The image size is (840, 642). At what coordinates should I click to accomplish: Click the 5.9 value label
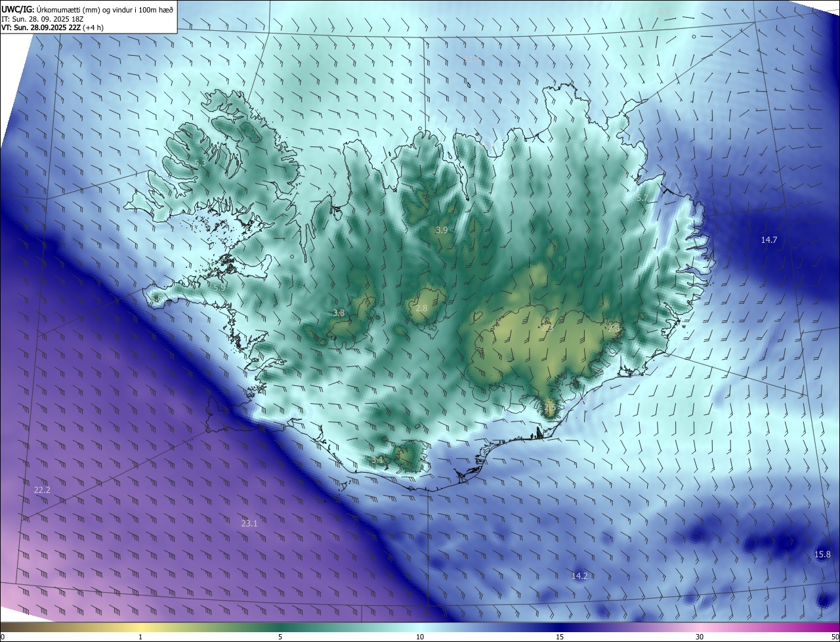219,288
